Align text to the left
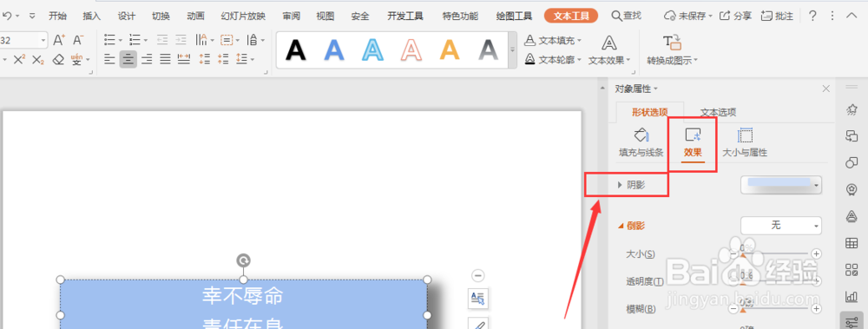This screenshot has height=329, width=868. tap(110, 59)
